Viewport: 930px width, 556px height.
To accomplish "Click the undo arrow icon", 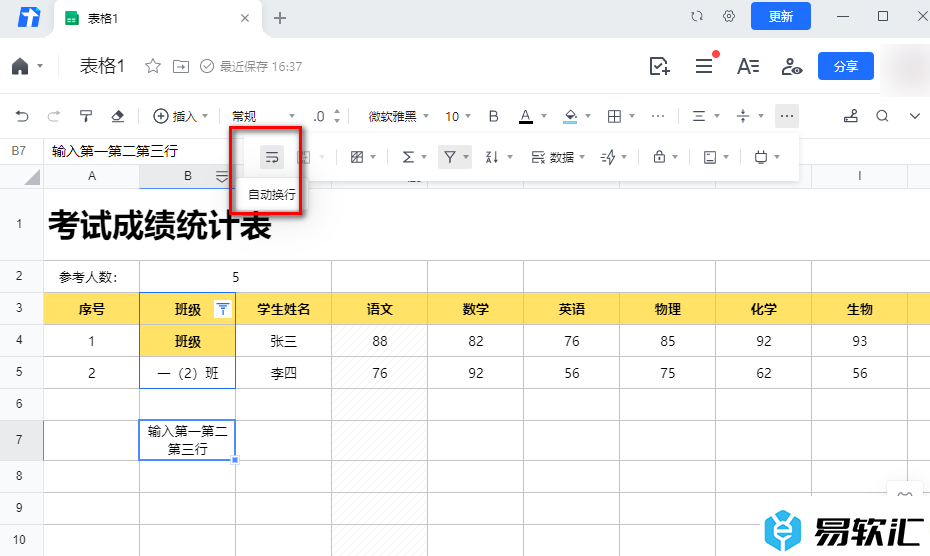I will [22, 116].
